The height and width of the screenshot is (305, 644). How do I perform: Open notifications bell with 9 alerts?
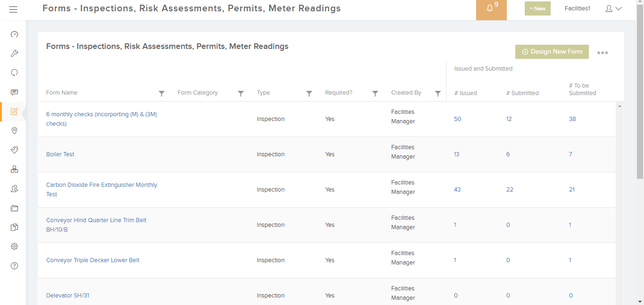(491, 10)
